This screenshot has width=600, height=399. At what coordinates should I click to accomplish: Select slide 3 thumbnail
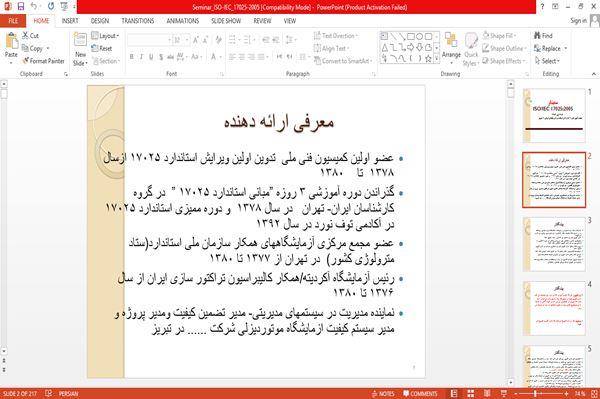(554, 244)
